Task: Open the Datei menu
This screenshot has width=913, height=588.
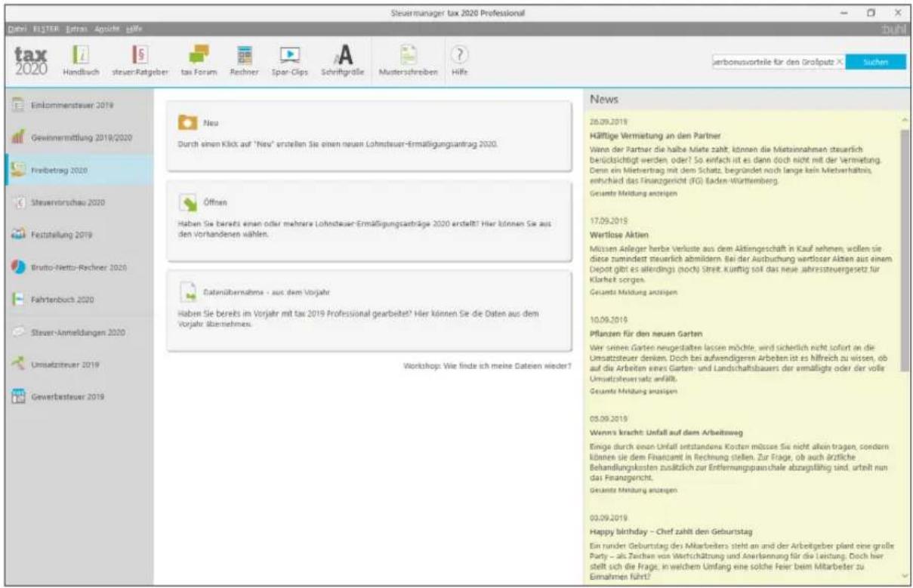Action: click(x=17, y=28)
